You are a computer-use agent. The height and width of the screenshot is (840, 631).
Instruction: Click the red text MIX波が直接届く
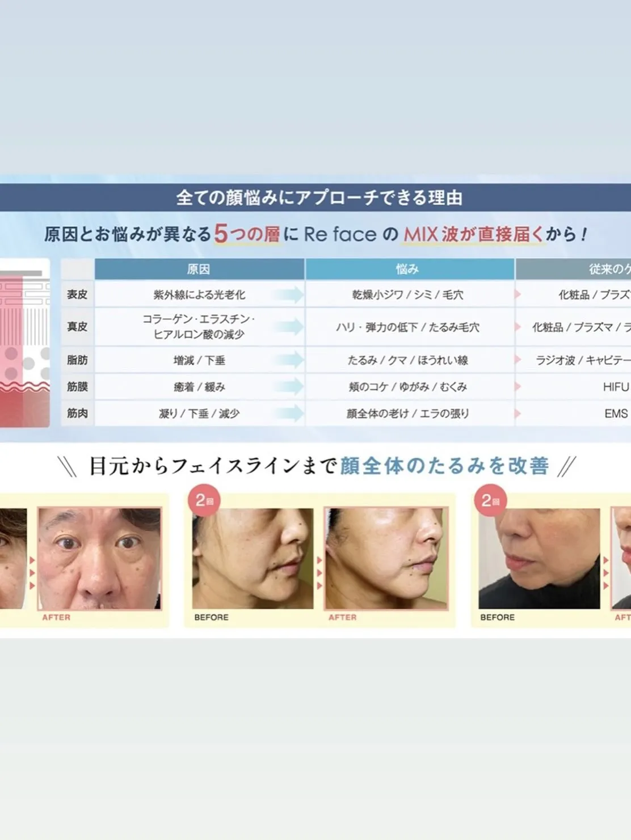pos(474,234)
